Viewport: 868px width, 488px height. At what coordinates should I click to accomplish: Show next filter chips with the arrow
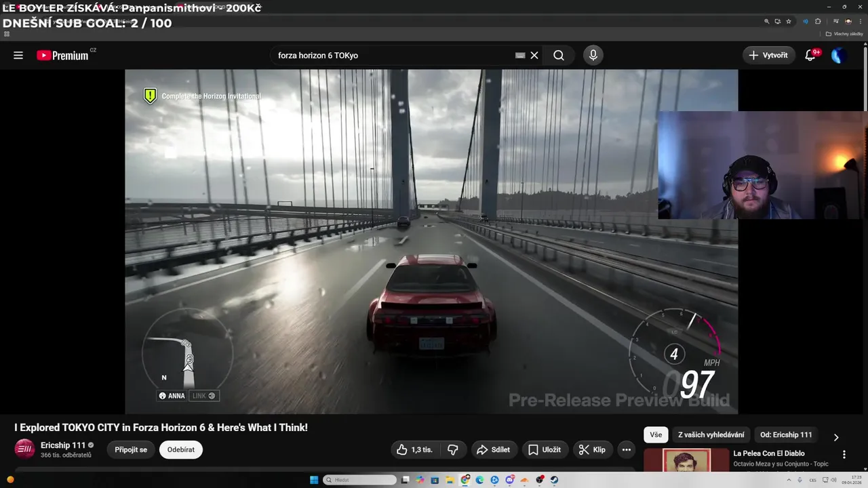tap(836, 437)
